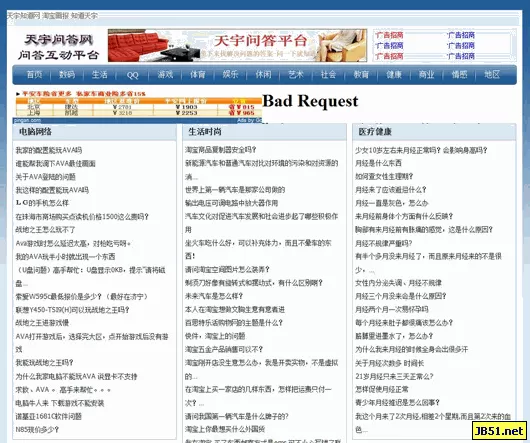
Task: Open question 求救、AVA 高手来帮忙
Action: (x=63, y=390)
